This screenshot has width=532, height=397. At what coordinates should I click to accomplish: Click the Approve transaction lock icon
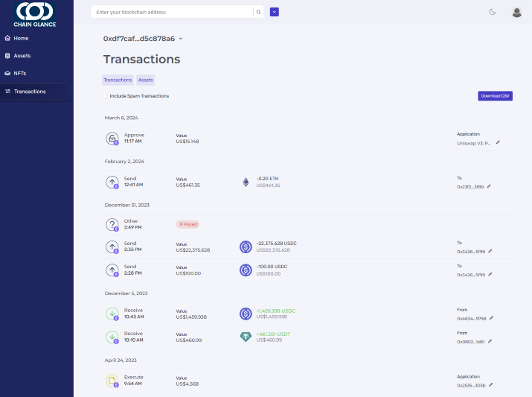112,139
